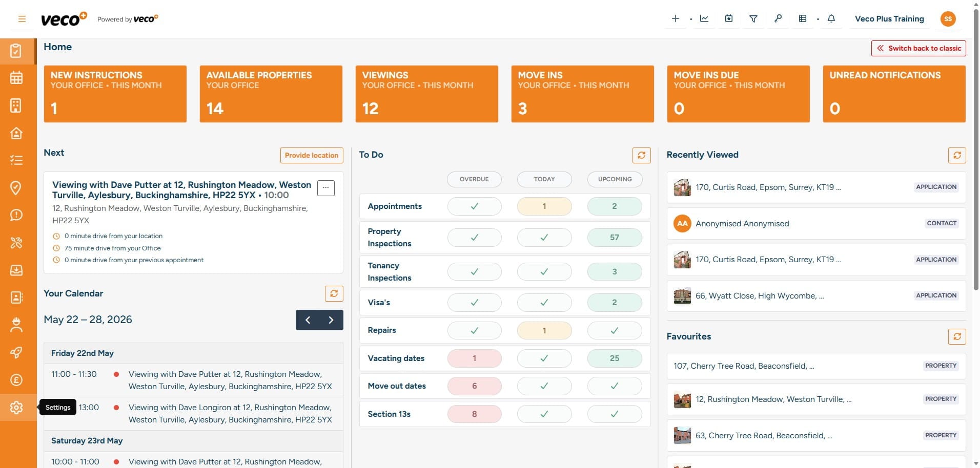Screen dimensions: 980x468
Task: Refresh the To Do panel
Action: click(641, 155)
